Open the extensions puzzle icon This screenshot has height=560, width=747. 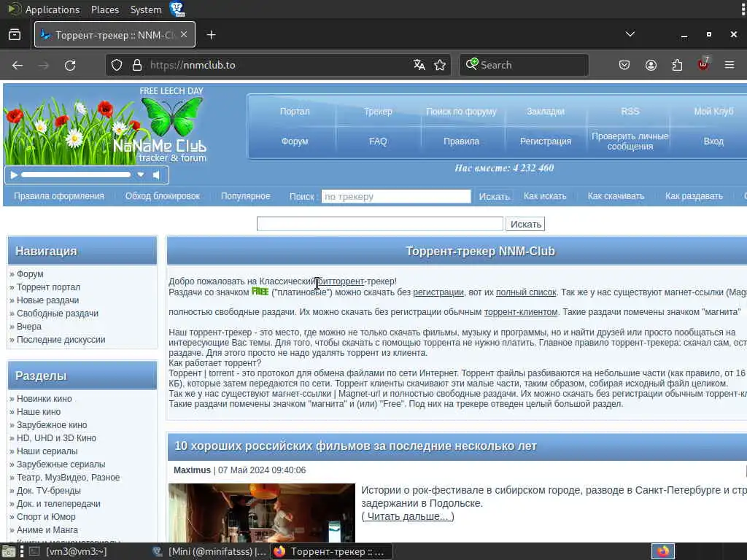click(x=677, y=65)
